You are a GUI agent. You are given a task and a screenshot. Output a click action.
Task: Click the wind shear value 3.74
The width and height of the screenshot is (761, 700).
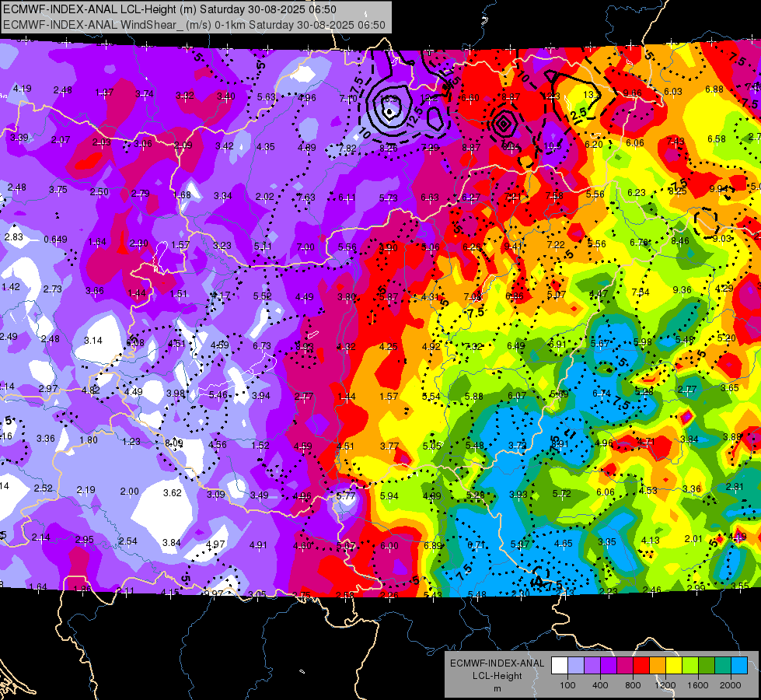144,94
